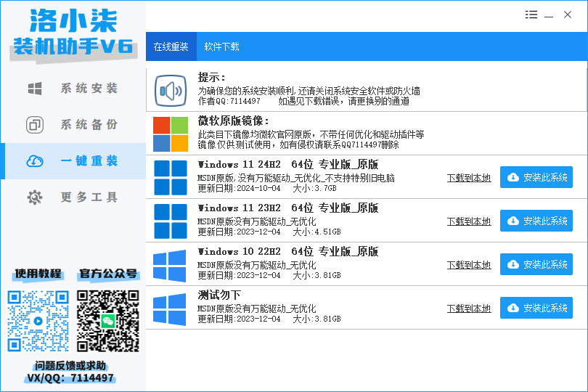Viewport: 588px width, 392px height.
Task: Click the speaker icon beside 提示
Action: pos(171,91)
